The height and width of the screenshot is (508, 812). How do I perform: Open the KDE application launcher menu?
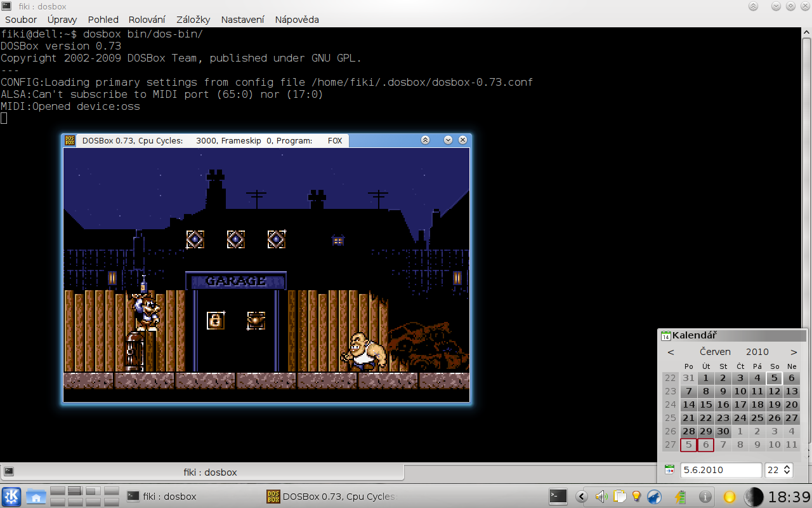[11, 497]
